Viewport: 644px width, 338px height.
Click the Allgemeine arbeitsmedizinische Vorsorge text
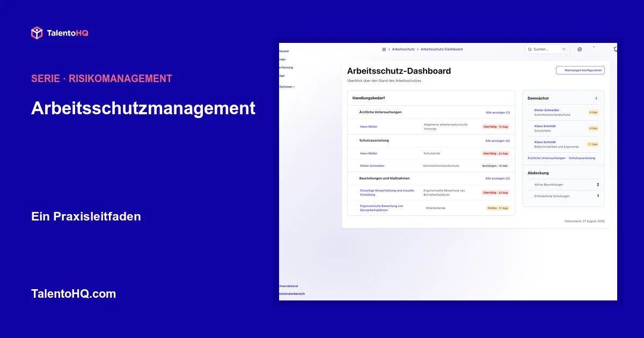[445, 127]
